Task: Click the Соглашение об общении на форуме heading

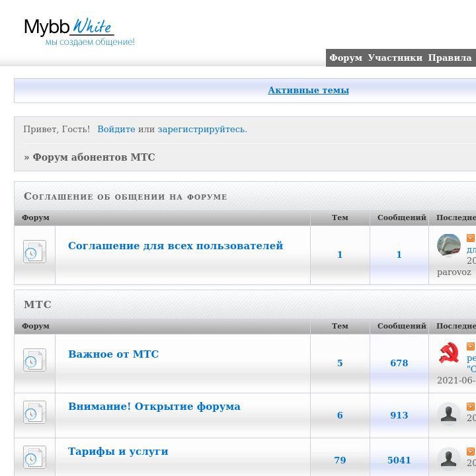Action: pyautogui.click(x=126, y=196)
